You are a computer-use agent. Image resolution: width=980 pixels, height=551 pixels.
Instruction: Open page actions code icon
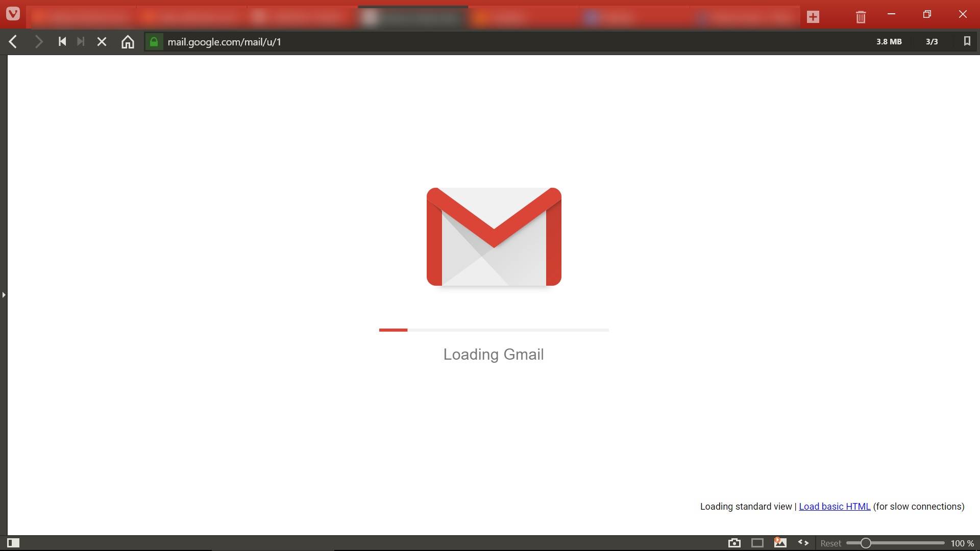click(x=803, y=543)
